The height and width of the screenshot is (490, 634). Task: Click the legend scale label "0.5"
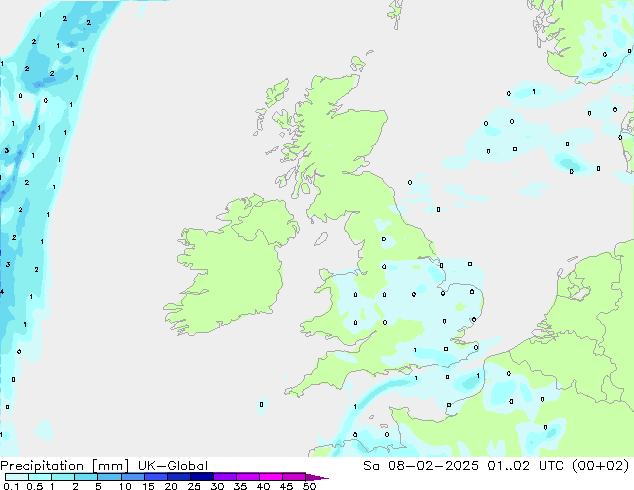34,486
